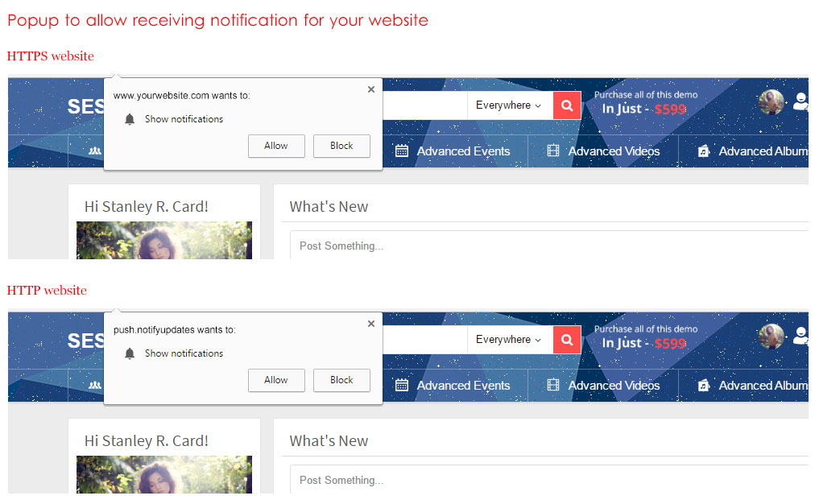Click Stanley's profile photo in HTTP example
Image resolution: width=815 pixels, height=504 pixels.
164,474
